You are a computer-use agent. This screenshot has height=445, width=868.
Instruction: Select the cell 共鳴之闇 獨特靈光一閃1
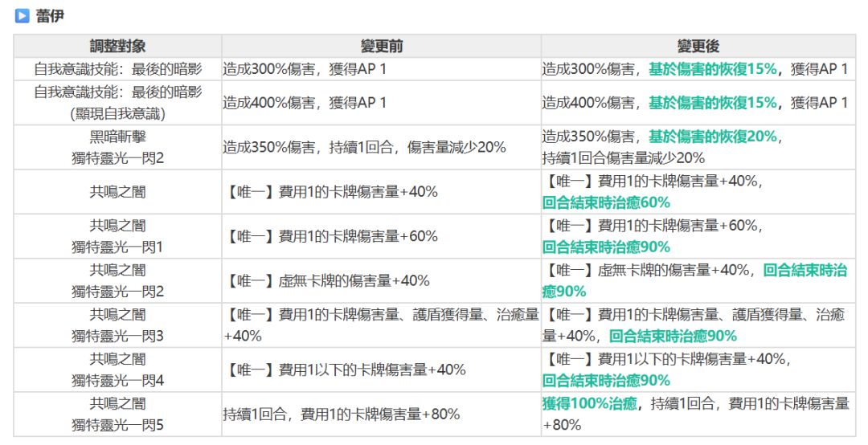[117, 236]
